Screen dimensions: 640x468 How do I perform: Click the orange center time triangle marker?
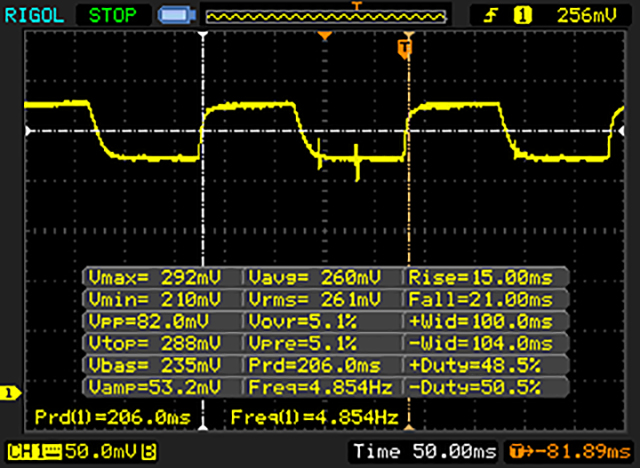pyautogui.click(x=324, y=36)
